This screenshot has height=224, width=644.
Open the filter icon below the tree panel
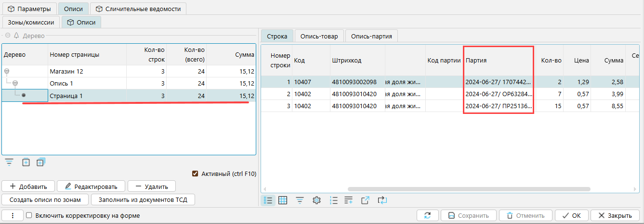[9, 162]
